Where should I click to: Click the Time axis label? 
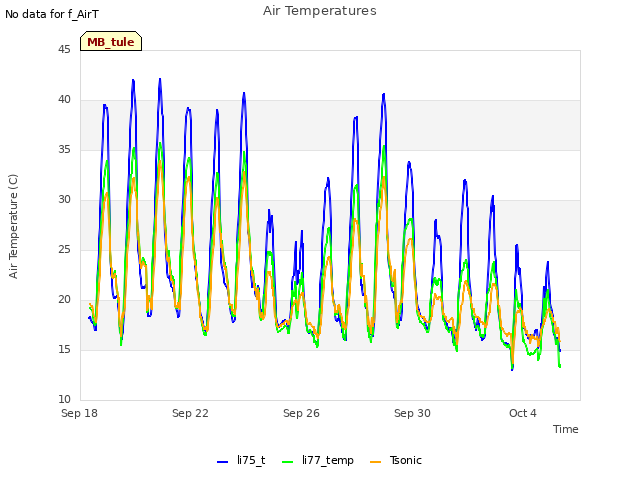pos(566,429)
